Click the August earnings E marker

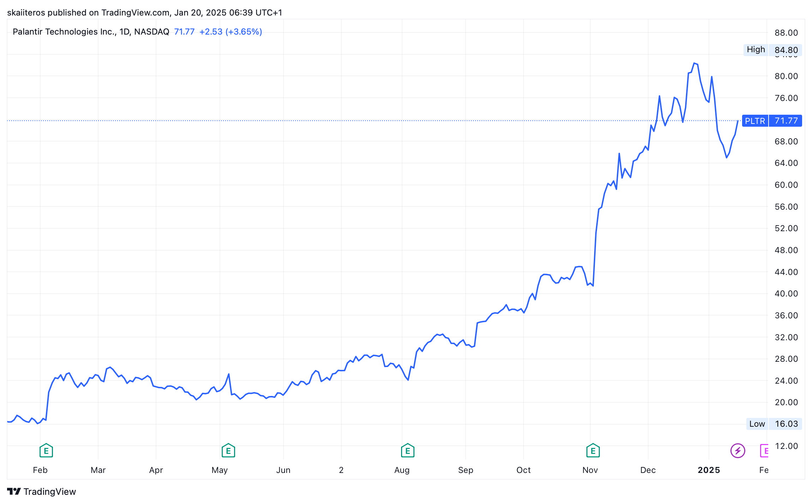click(x=407, y=451)
